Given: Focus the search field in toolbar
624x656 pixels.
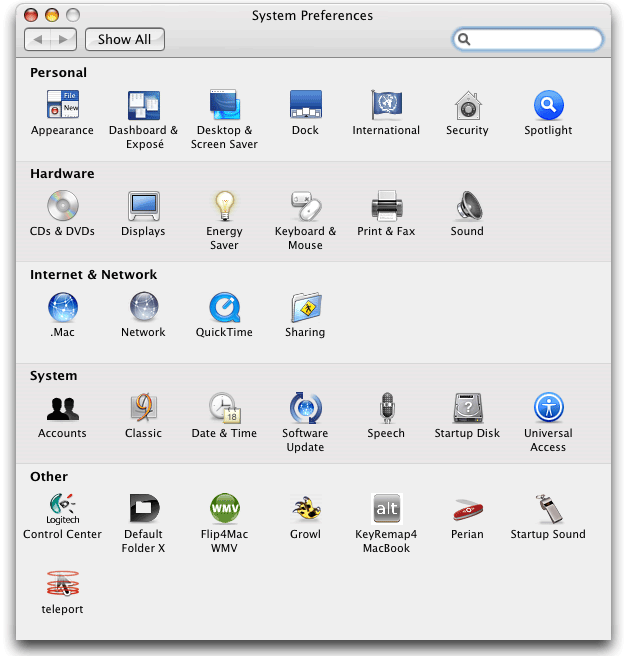Looking at the screenshot, I should click(x=528, y=39).
